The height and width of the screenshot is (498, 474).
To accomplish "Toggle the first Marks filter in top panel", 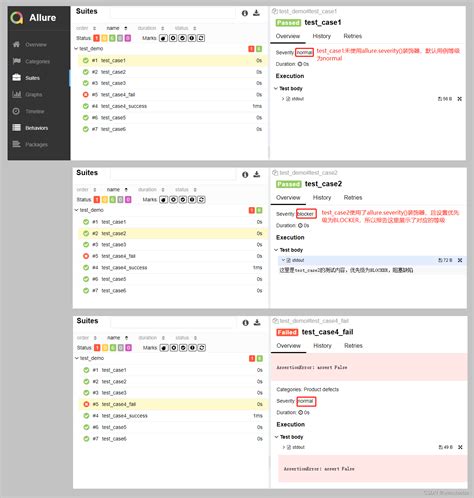I will tap(163, 38).
